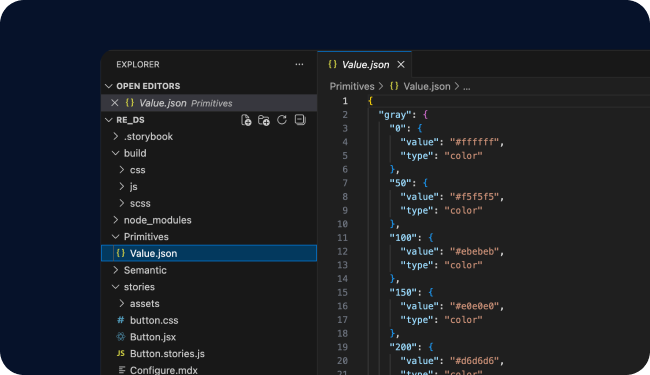Click the "50" key on line 7
650x375 pixels.
pos(400,183)
